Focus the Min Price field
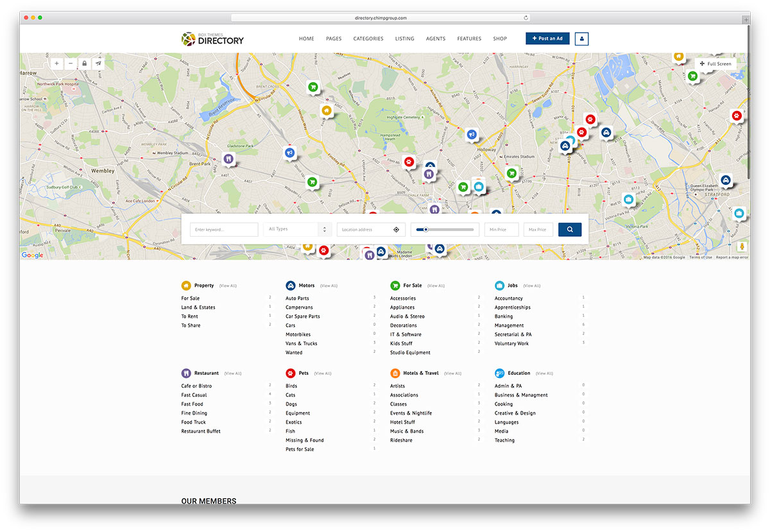The image size is (770, 532). pyautogui.click(x=501, y=230)
